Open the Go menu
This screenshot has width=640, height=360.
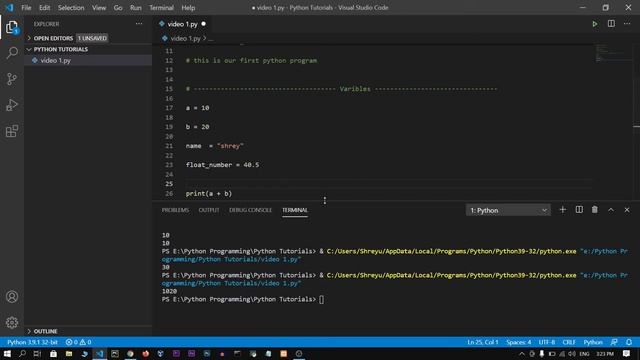coord(118,7)
